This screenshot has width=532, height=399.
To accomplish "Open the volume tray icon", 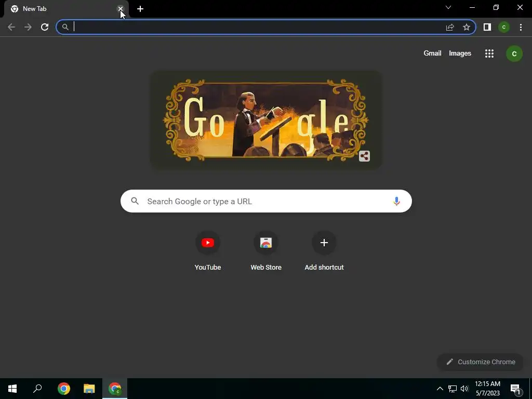I will pos(464,389).
